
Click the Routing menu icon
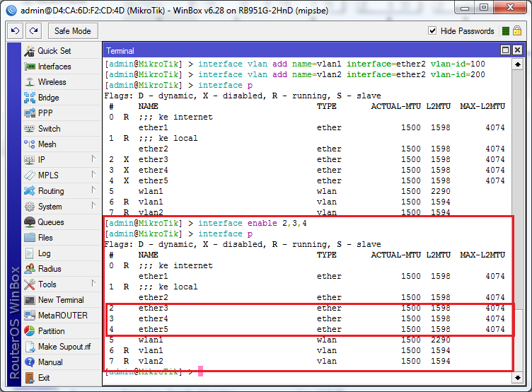(x=30, y=191)
